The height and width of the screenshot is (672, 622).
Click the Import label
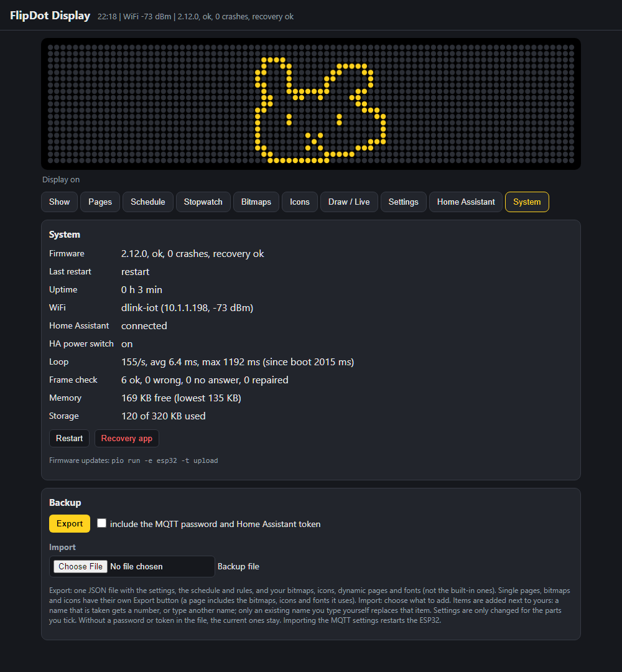tap(62, 548)
